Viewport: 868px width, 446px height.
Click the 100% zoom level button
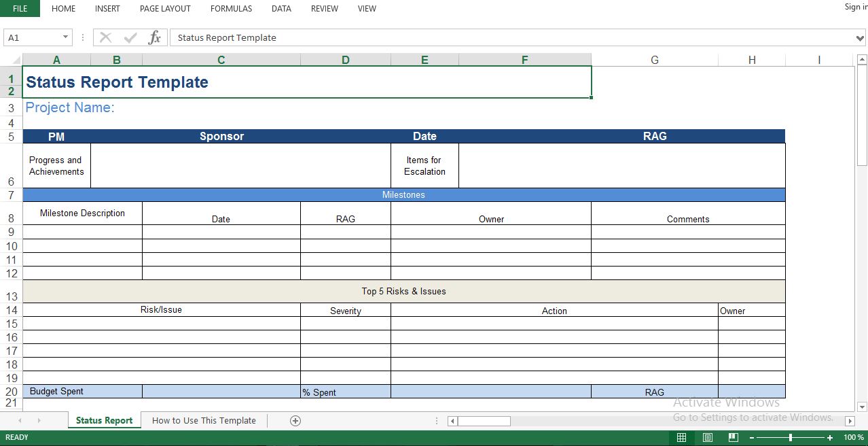(852, 437)
